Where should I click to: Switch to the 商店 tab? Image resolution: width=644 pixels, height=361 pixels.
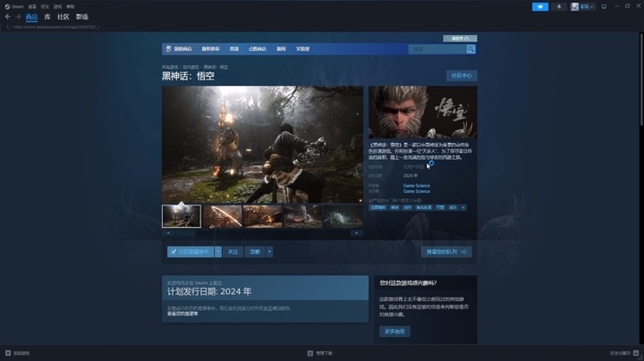31,17
